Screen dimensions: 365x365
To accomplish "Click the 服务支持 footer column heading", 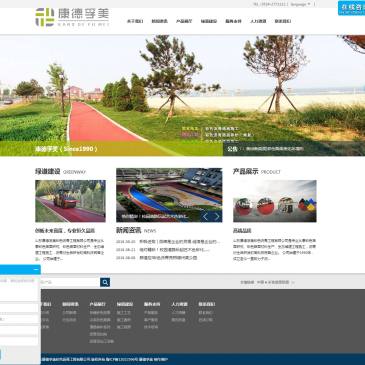I will (x=152, y=304).
